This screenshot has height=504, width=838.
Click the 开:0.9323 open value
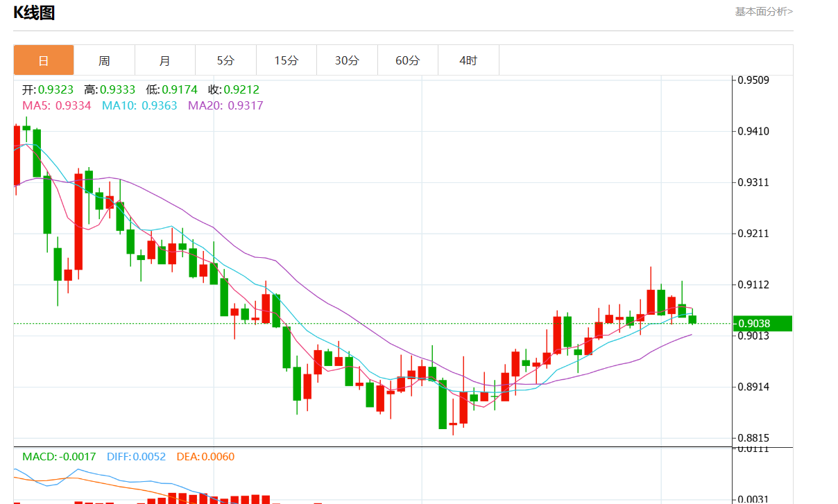pos(49,90)
